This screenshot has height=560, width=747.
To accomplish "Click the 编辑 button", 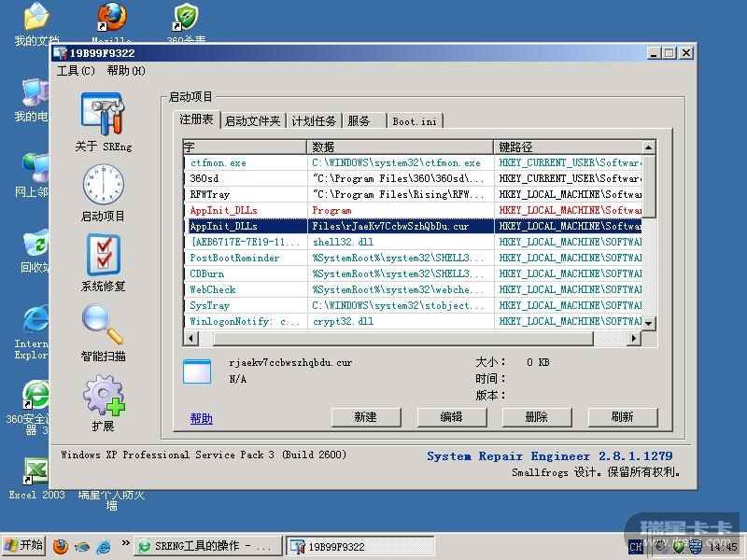I will (x=452, y=417).
